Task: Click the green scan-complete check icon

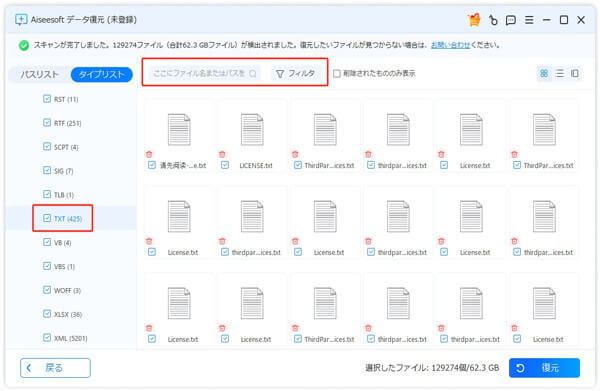Action: (x=24, y=46)
